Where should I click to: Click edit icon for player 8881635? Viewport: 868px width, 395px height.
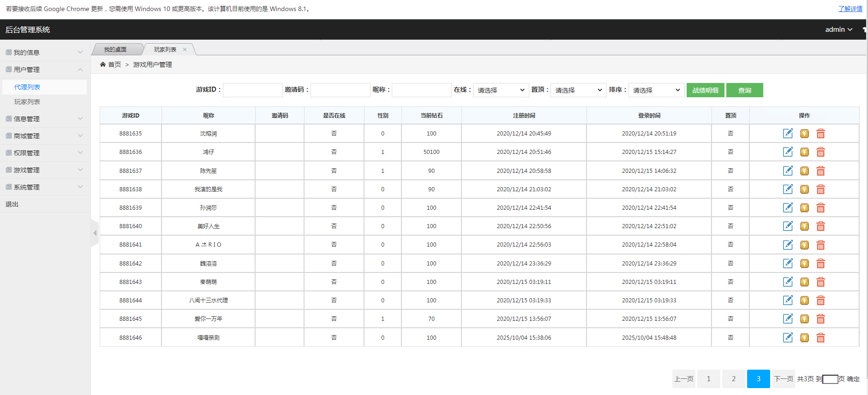coord(788,134)
